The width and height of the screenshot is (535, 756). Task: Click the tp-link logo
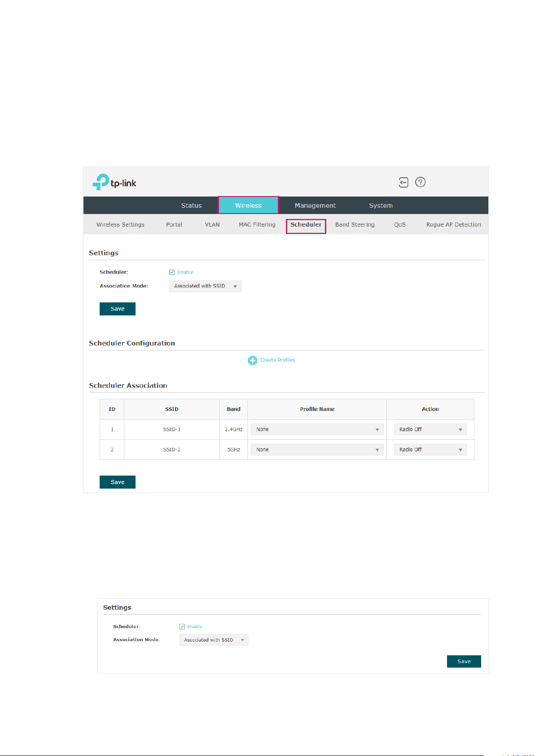point(114,182)
